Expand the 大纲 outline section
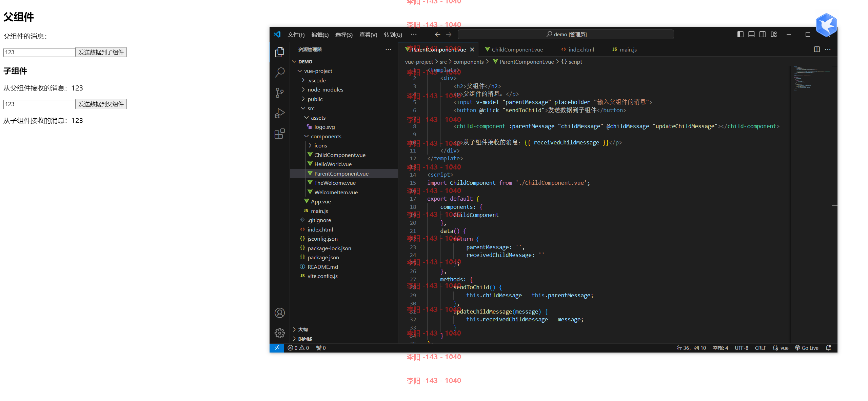 344,329
